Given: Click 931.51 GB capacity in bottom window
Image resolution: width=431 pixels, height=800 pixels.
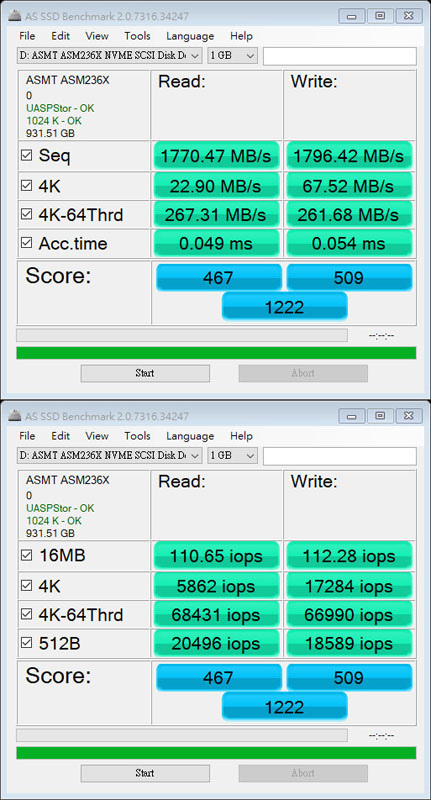Looking at the screenshot, I should coord(50,533).
